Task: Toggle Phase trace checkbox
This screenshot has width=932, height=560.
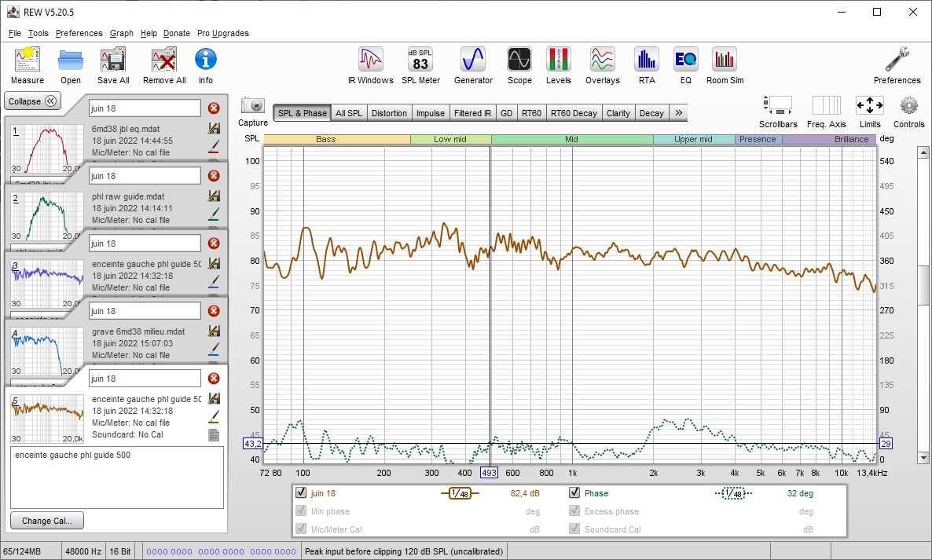Action: 574,492
